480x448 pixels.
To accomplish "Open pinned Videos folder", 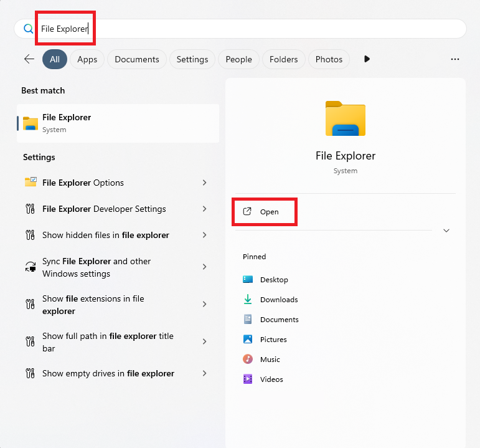I will pos(271,379).
